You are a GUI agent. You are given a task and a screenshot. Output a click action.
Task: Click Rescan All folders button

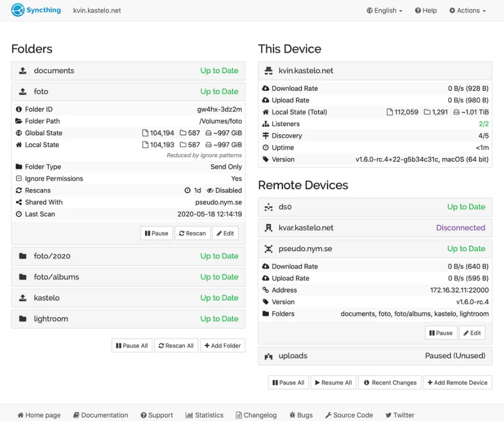(176, 346)
